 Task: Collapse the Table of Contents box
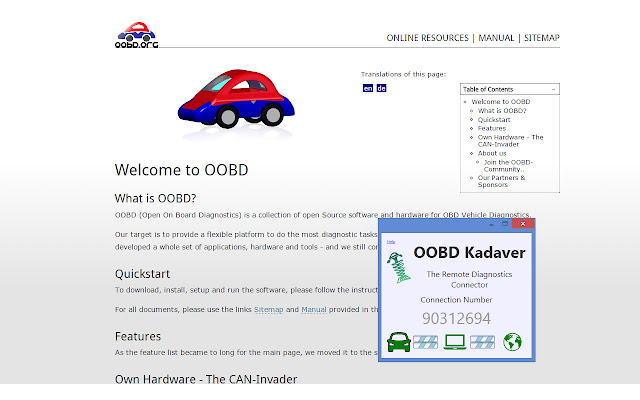click(553, 89)
